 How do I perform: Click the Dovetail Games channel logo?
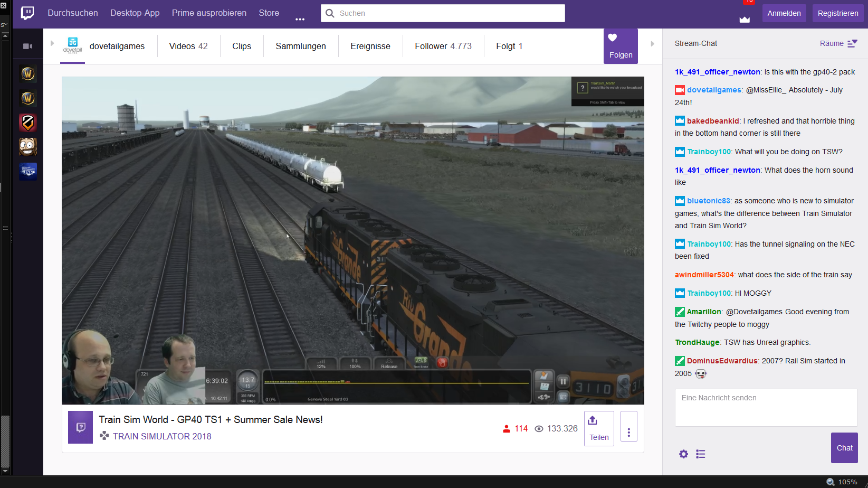(x=72, y=45)
